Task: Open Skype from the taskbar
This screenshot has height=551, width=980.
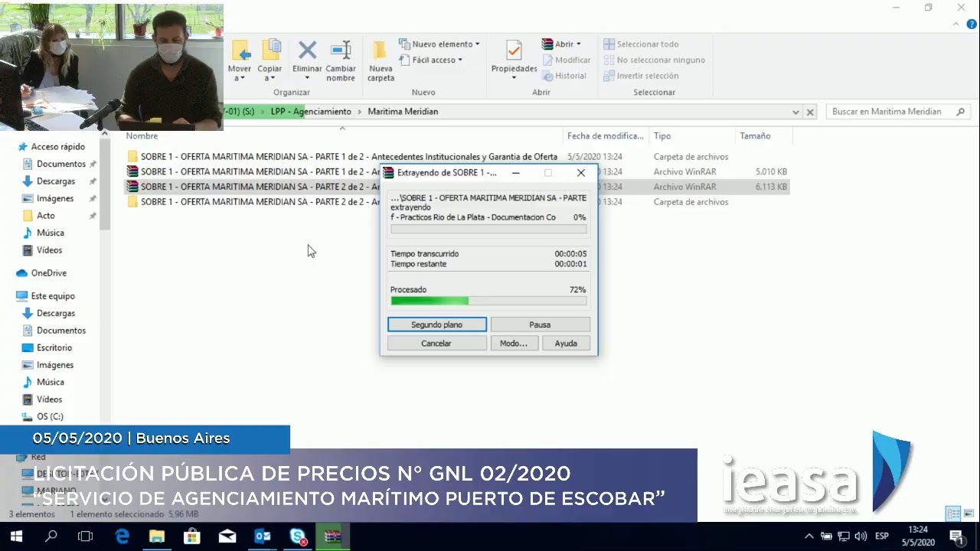Action: click(x=298, y=536)
